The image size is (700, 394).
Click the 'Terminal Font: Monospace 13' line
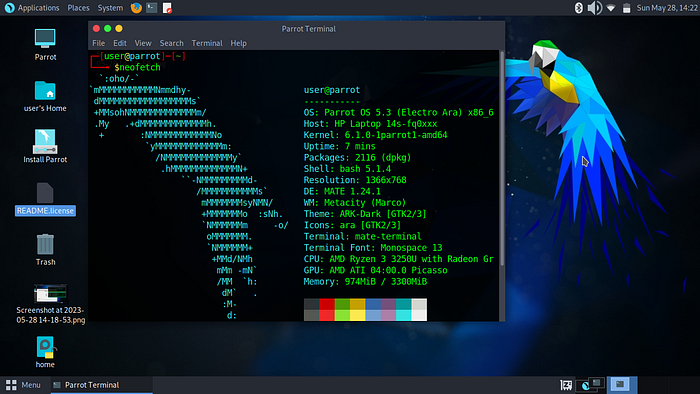tap(373, 248)
